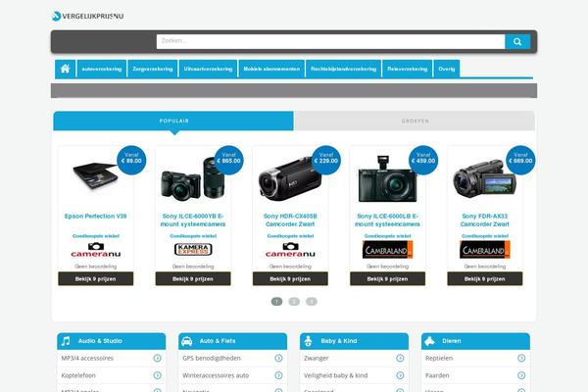
Task: Click arrow icon beside MP3/4 accessoires
Action: [x=157, y=359]
